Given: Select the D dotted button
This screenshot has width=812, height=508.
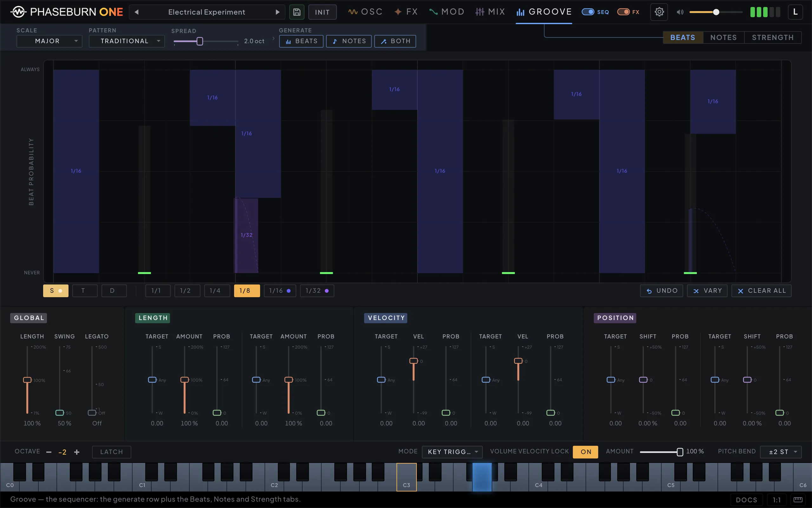Looking at the screenshot, I should pyautogui.click(x=114, y=291).
